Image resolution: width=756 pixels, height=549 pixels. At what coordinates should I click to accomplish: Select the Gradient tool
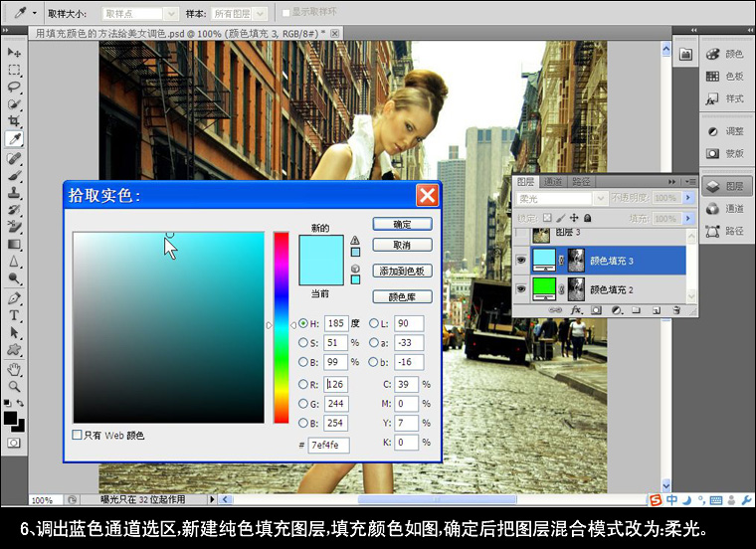click(14, 245)
